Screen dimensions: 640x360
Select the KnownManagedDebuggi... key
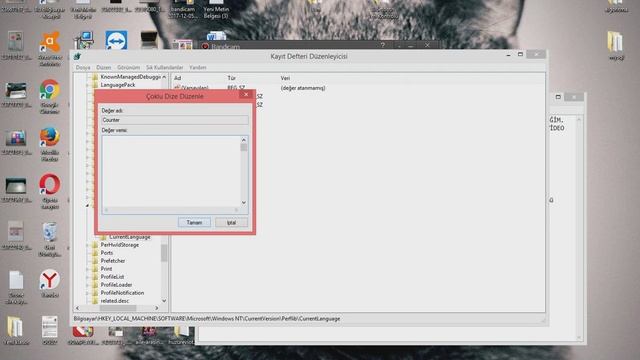pos(131,77)
